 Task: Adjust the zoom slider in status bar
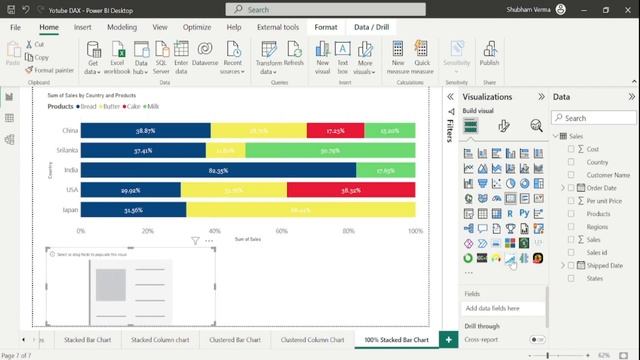coord(548,356)
